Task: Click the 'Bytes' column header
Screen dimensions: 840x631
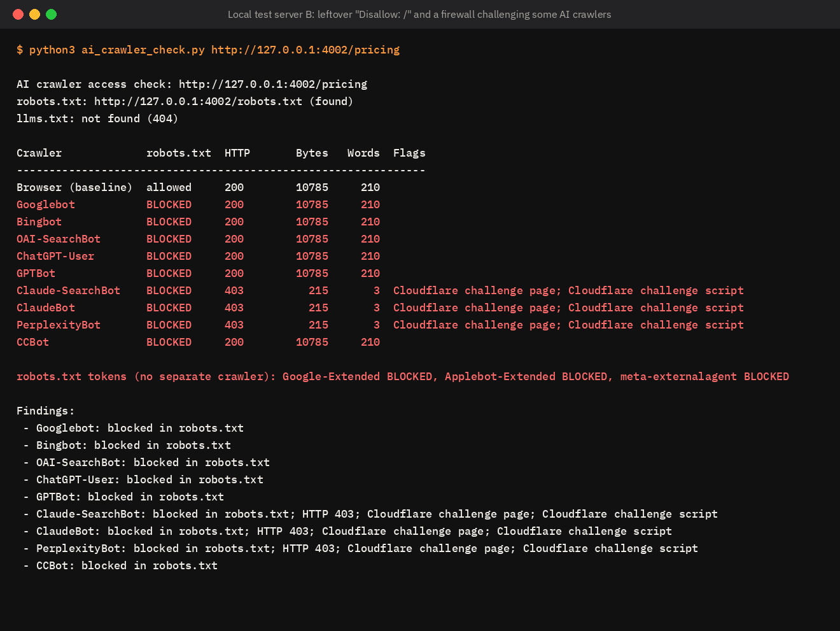Action: tap(312, 153)
